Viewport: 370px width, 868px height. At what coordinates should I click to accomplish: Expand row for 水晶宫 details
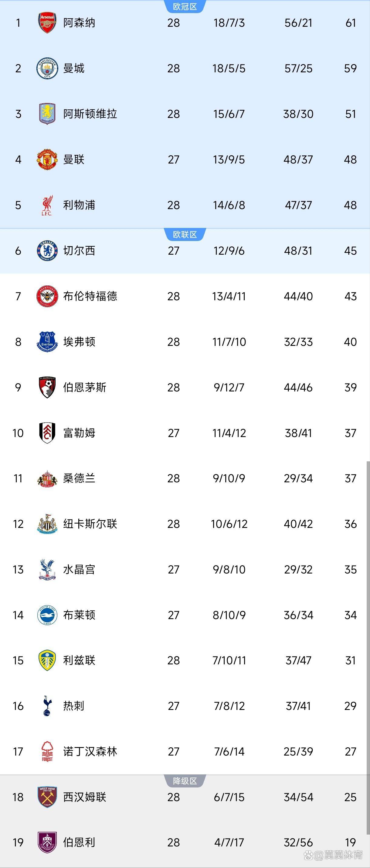click(x=185, y=570)
